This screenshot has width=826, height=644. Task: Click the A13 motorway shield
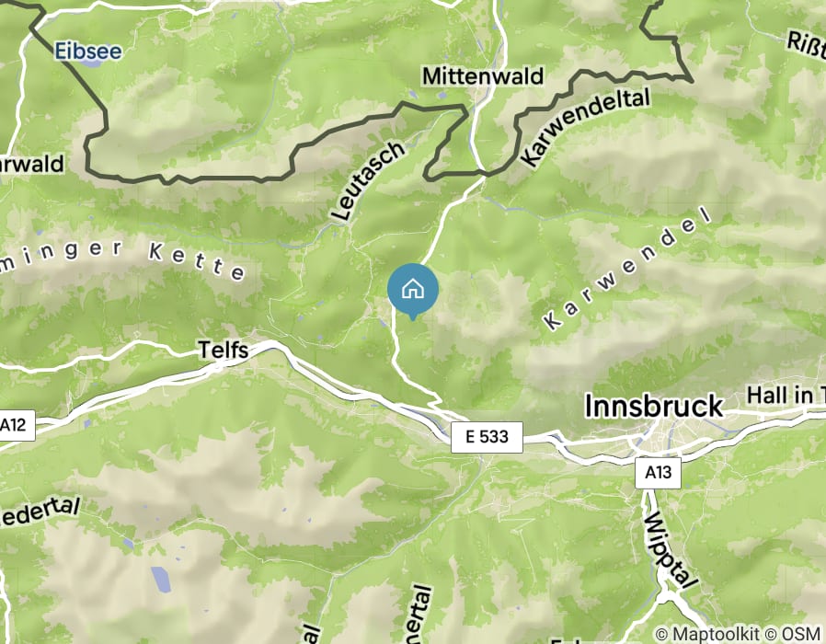click(x=658, y=473)
